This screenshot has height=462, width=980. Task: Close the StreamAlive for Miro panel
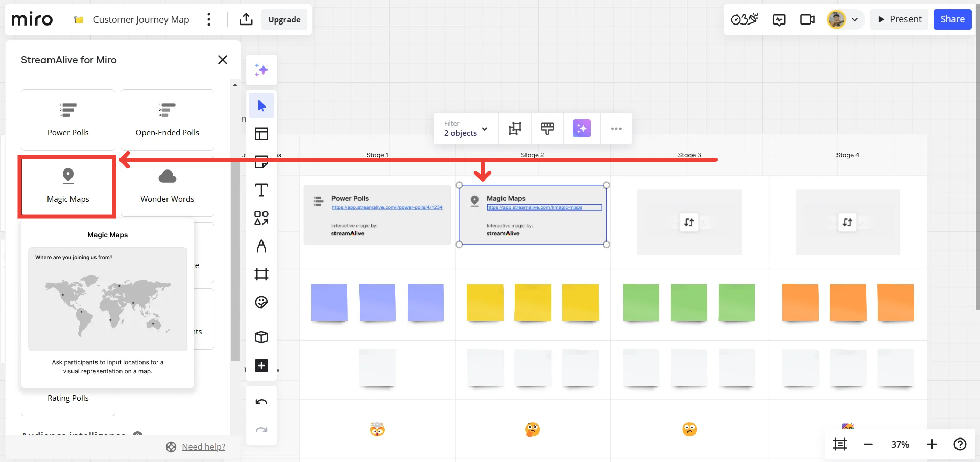pyautogui.click(x=223, y=60)
